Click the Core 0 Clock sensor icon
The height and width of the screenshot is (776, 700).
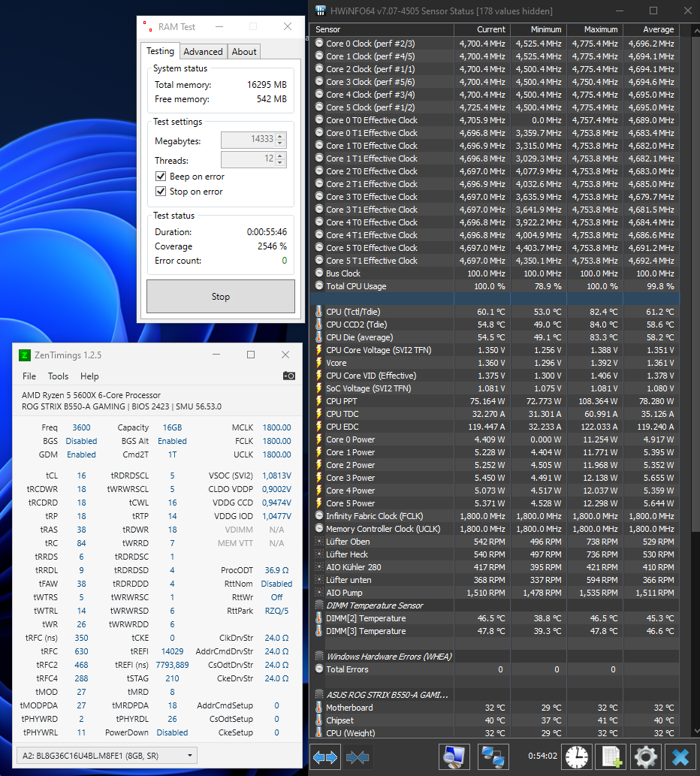pyautogui.click(x=319, y=44)
